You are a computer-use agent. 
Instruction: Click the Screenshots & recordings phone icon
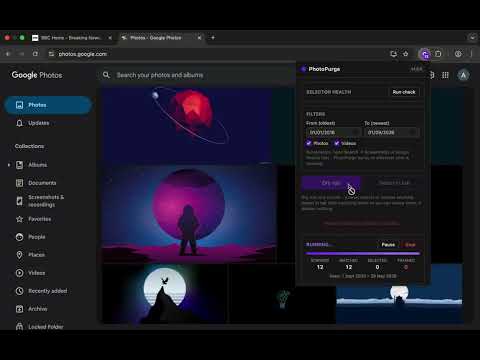click(x=20, y=201)
